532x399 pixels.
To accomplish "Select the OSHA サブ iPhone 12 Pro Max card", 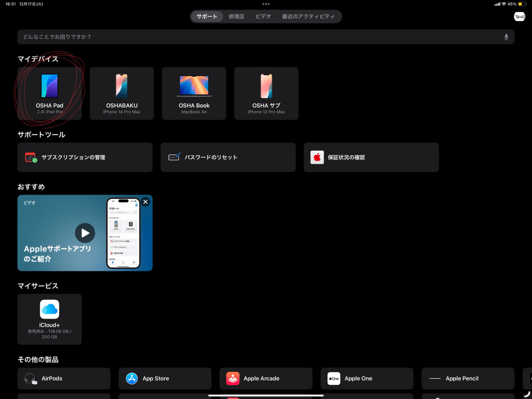I will point(266,93).
